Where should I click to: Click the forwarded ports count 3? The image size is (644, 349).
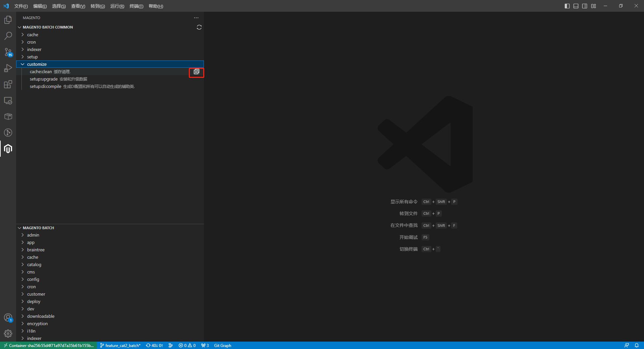click(205, 345)
